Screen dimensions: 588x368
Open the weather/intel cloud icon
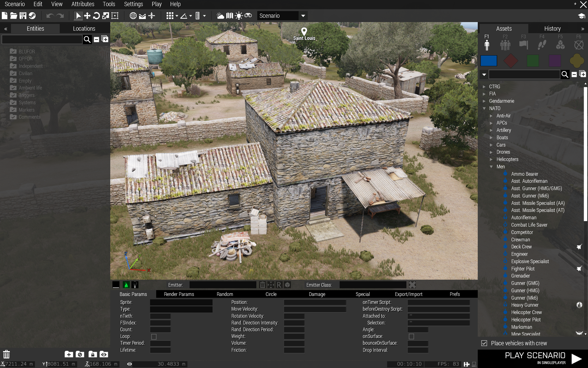coord(220,16)
